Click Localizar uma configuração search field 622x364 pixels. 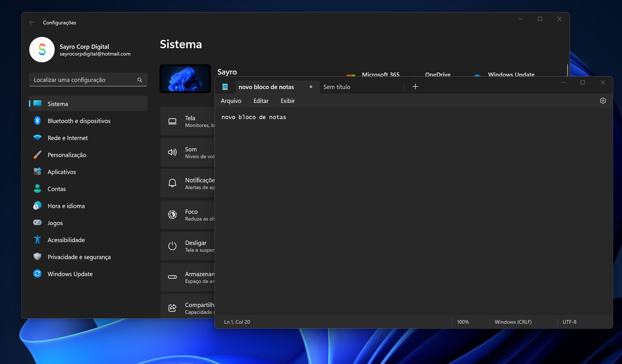tap(88, 80)
